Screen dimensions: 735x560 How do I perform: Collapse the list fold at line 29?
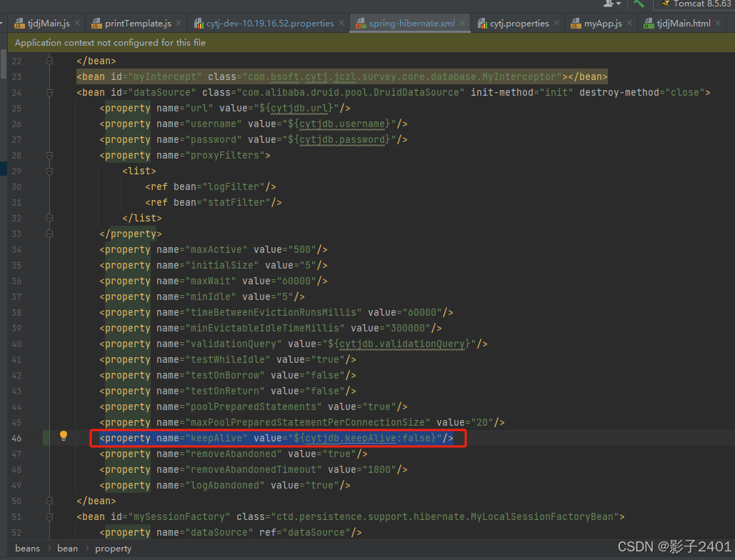50,171
